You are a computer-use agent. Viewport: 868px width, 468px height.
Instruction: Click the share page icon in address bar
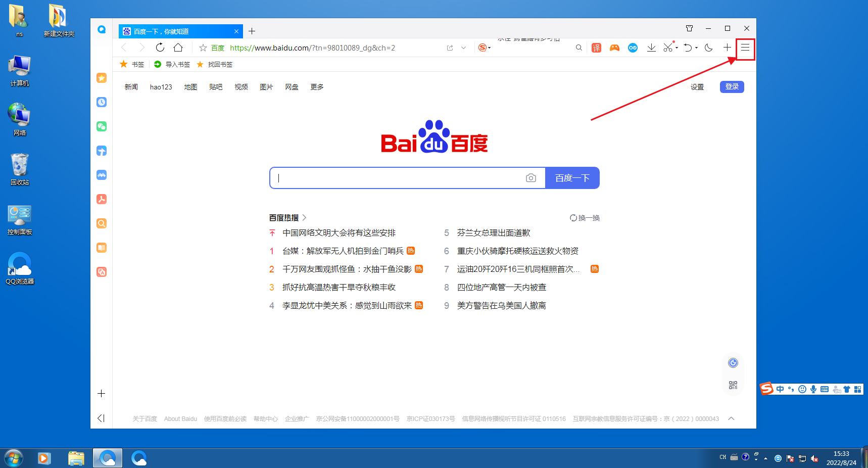click(450, 48)
